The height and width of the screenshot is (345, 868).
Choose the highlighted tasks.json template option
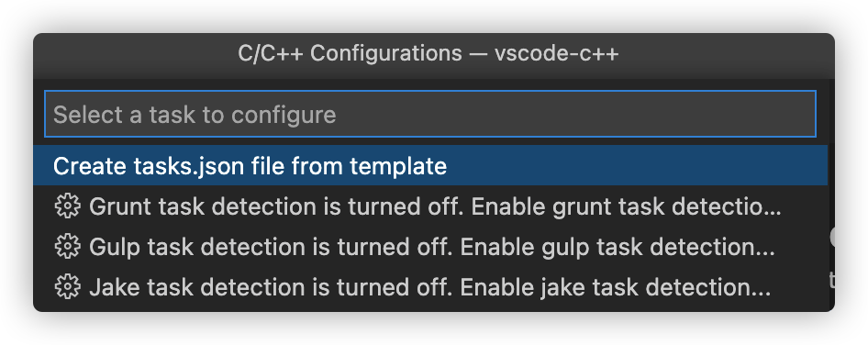point(430,165)
